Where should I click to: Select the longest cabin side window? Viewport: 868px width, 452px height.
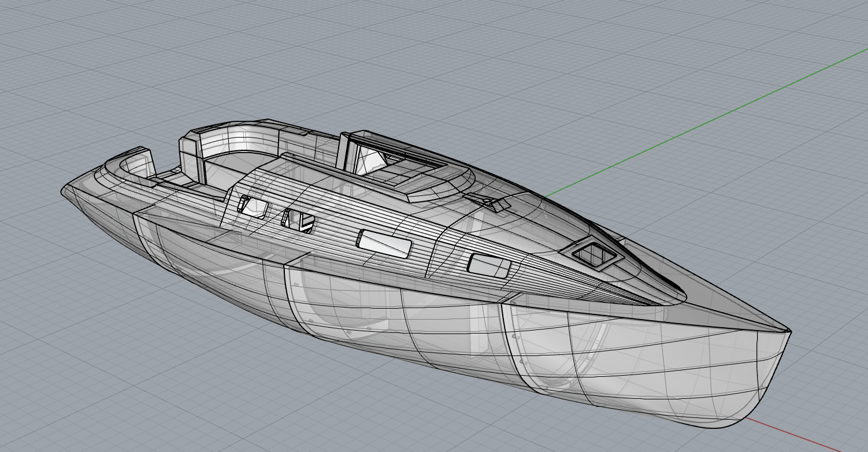tap(384, 244)
